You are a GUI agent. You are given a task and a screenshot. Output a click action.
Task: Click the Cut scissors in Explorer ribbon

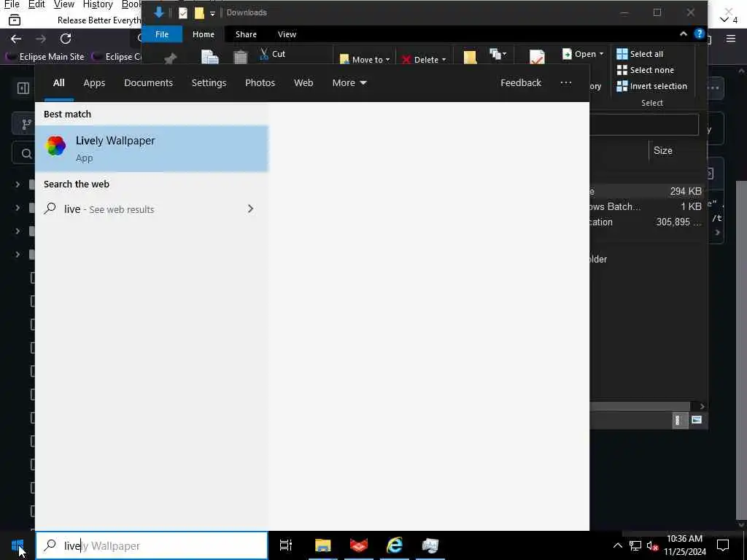264,54
